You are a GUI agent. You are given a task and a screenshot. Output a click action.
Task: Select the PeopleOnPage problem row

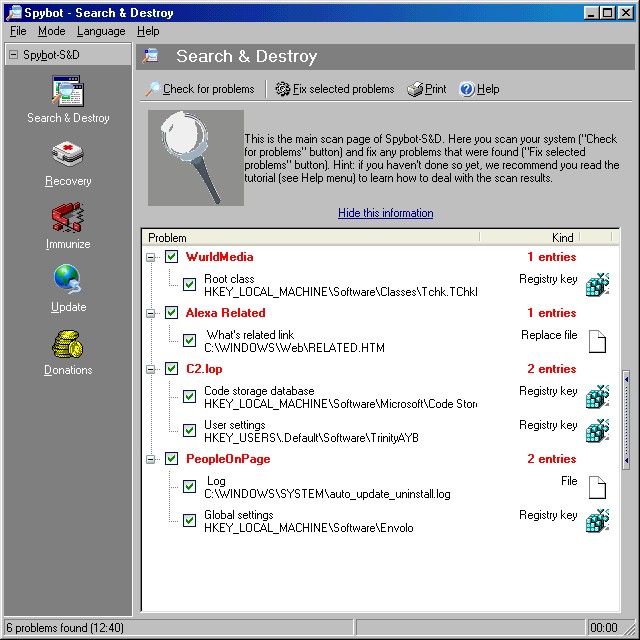[380, 459]
